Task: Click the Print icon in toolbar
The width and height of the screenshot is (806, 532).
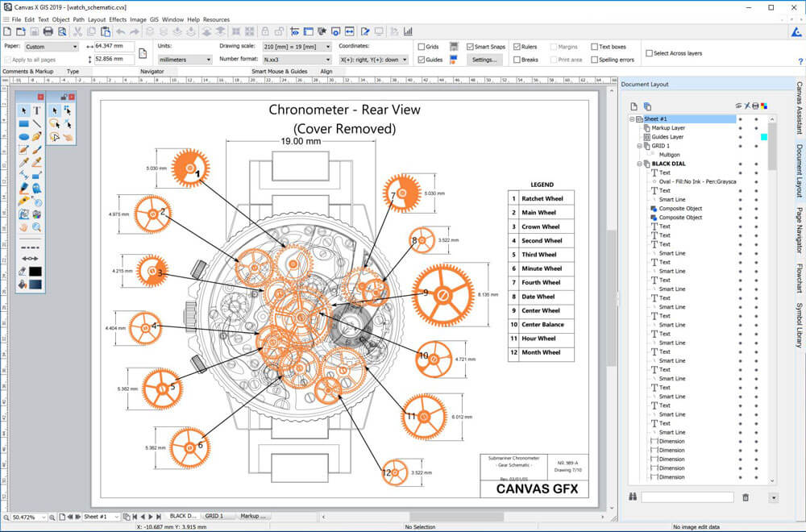Action: (x=48, y=31)
